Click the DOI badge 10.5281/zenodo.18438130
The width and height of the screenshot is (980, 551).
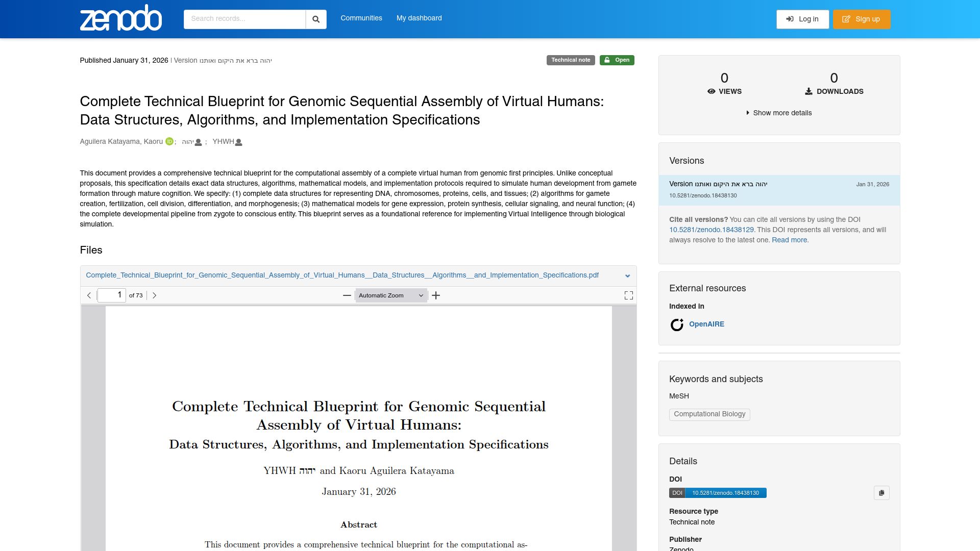(x=718, y=493)
